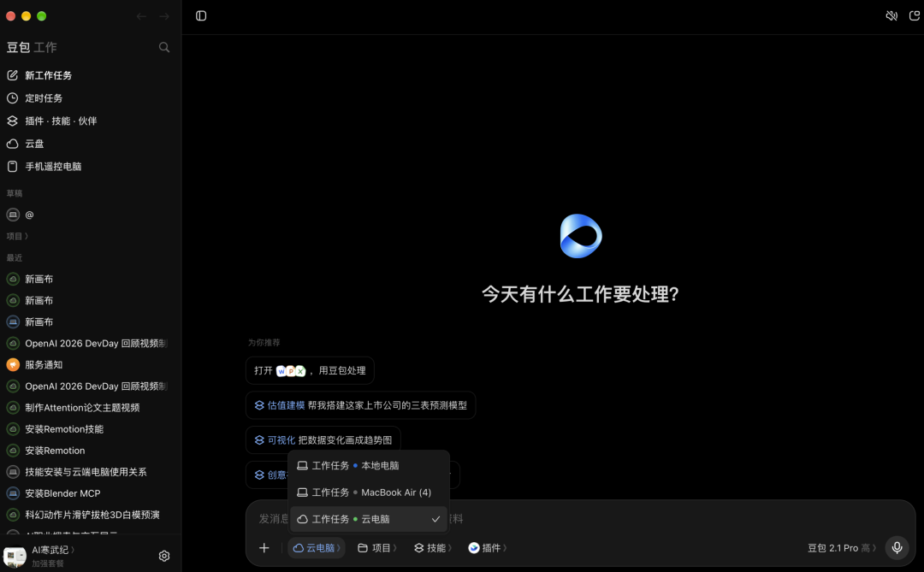Open the @ draft item

tap(90, 215)
